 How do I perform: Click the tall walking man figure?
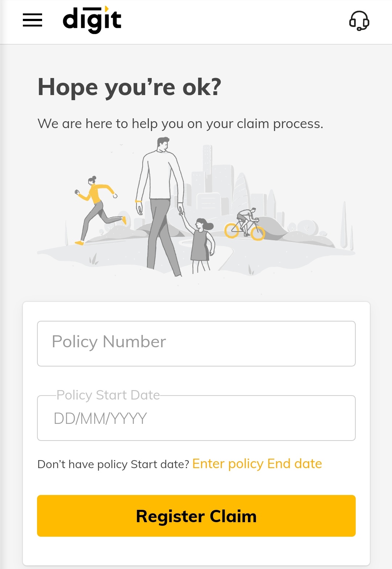(160, 206)
